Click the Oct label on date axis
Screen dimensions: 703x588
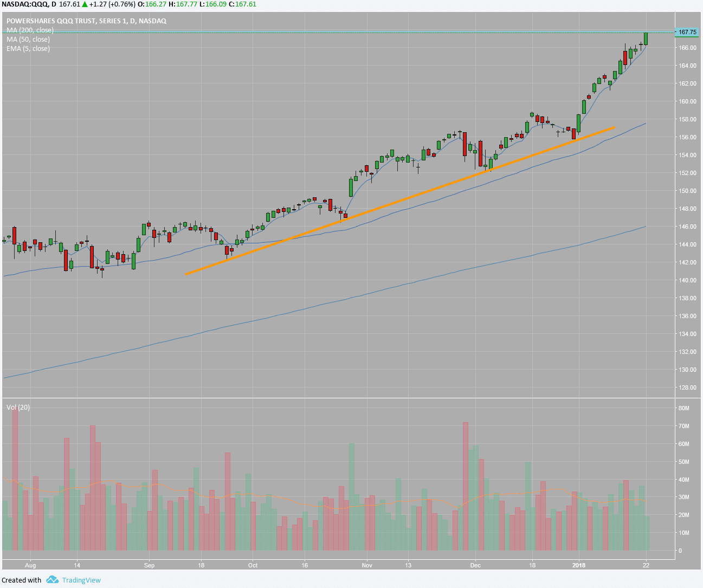253,565
